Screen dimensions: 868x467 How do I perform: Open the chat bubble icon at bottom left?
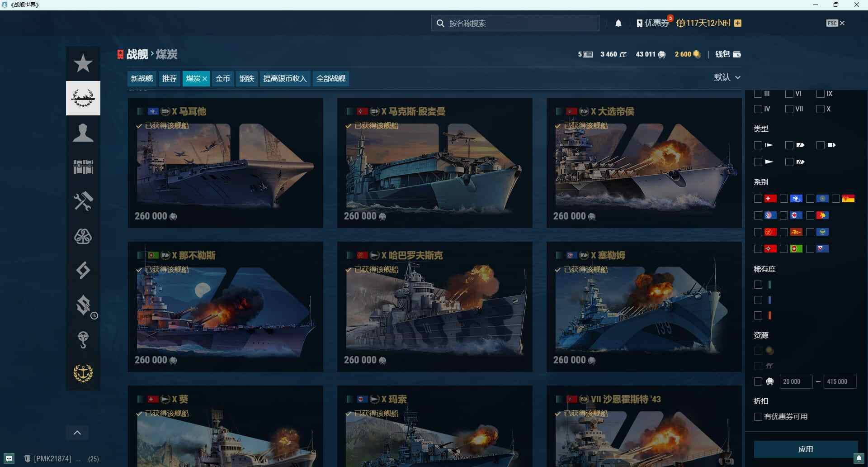pyautogui.click(x=9, y=458)
